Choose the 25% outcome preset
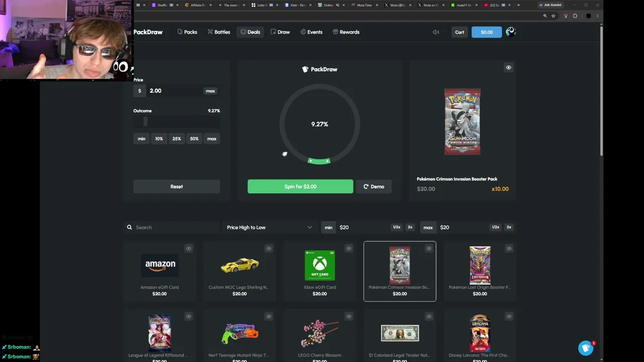Image resolution: width=644 pixels, height=362 pixels. pos(177,139)
